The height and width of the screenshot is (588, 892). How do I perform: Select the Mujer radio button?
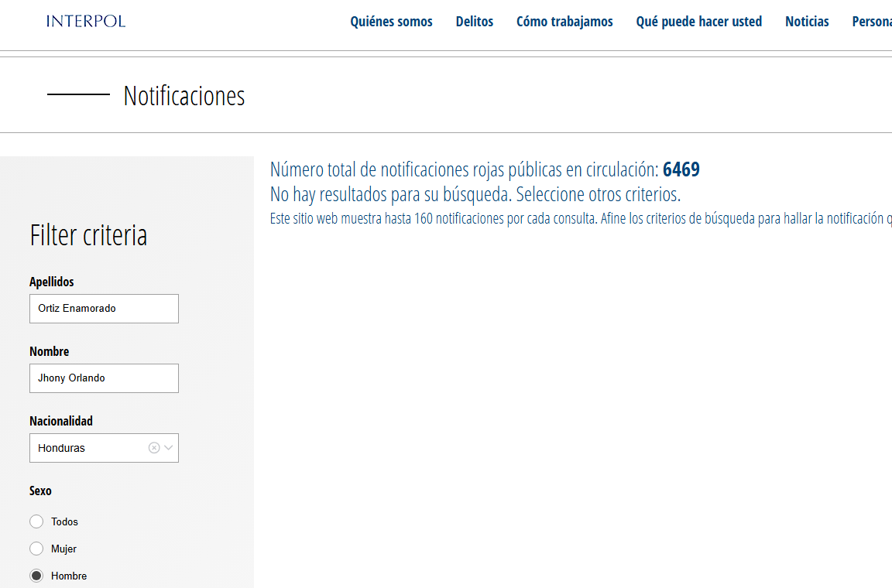tap(36, 549)
